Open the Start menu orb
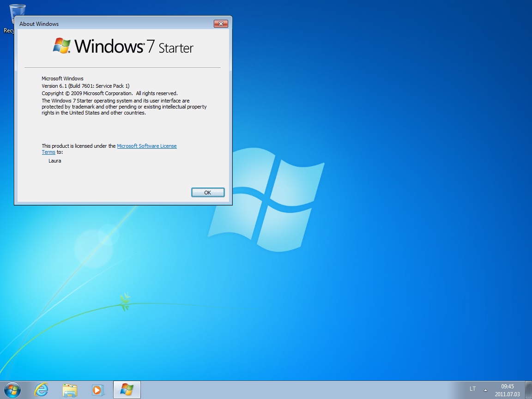 coord(12,390)
